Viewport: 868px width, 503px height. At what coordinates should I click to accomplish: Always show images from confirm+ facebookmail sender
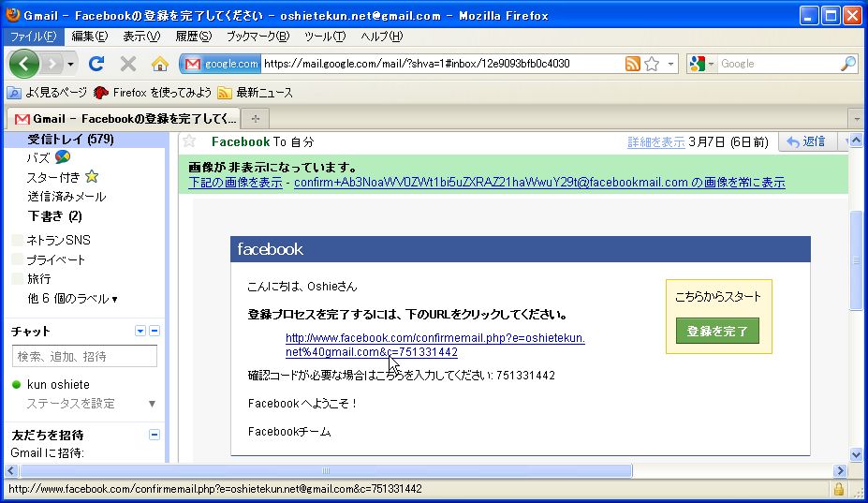[539, 183]
